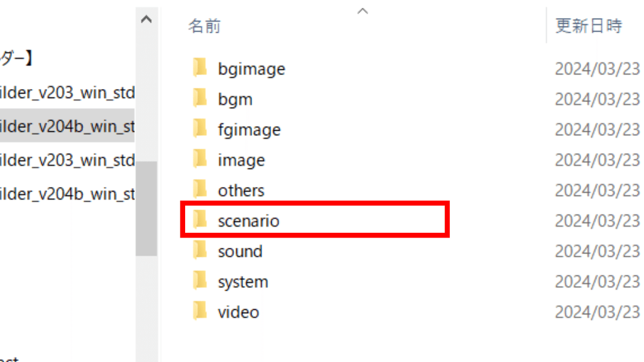Select the second ilder_v203_win_std tree entry
Viewport: 644px width, 362px height.
click(x=67, y=160)
